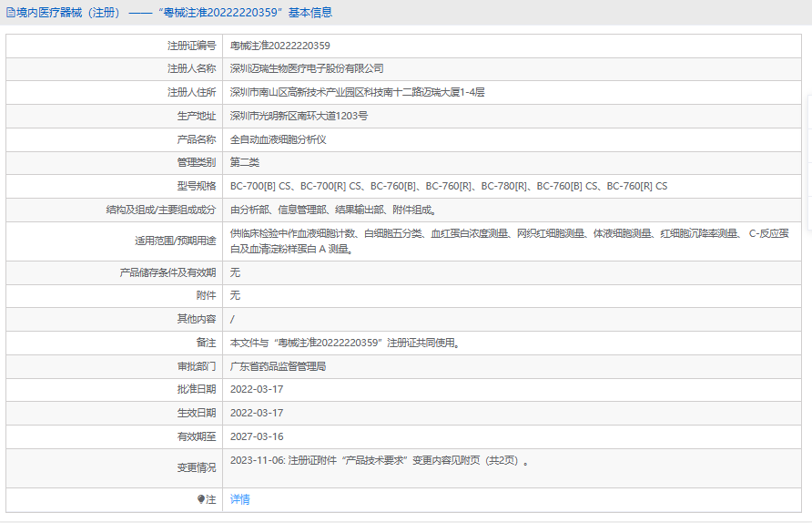Image resolution: width=812 pixels, height=523 pixels.
Task: Click the 有效期至 row label
Action: [x=197, y=436]
